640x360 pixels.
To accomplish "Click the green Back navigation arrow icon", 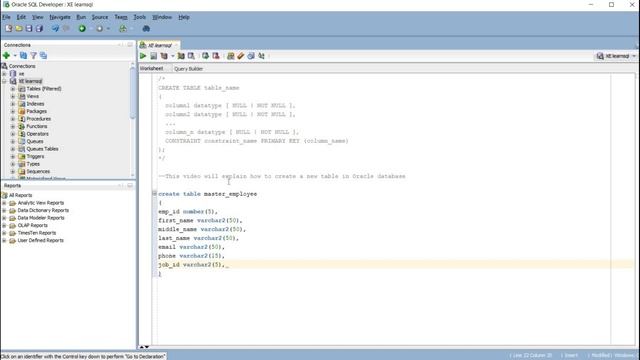I will [82, 29].
